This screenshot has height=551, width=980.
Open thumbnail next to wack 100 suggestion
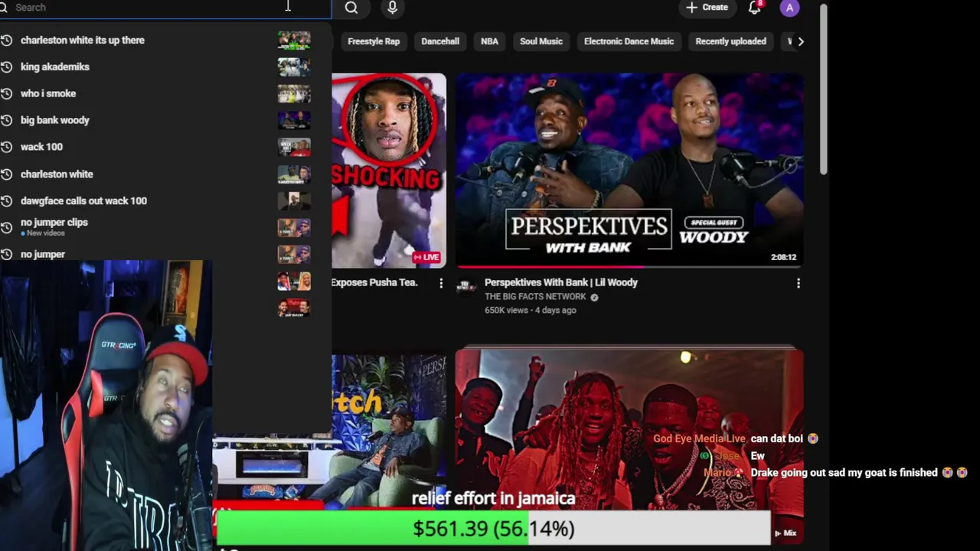point(294,147)
